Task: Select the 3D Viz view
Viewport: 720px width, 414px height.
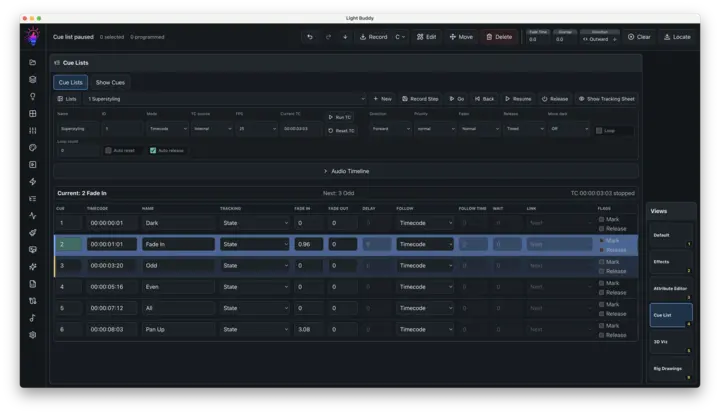Action: (671, 342)
